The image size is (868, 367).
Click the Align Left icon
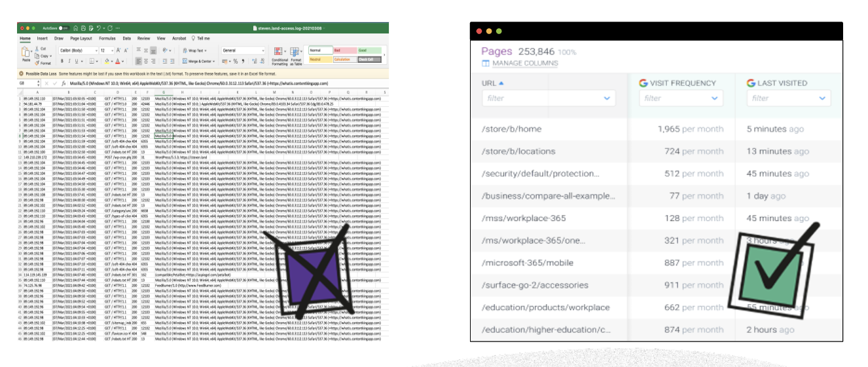click(138, 61)
